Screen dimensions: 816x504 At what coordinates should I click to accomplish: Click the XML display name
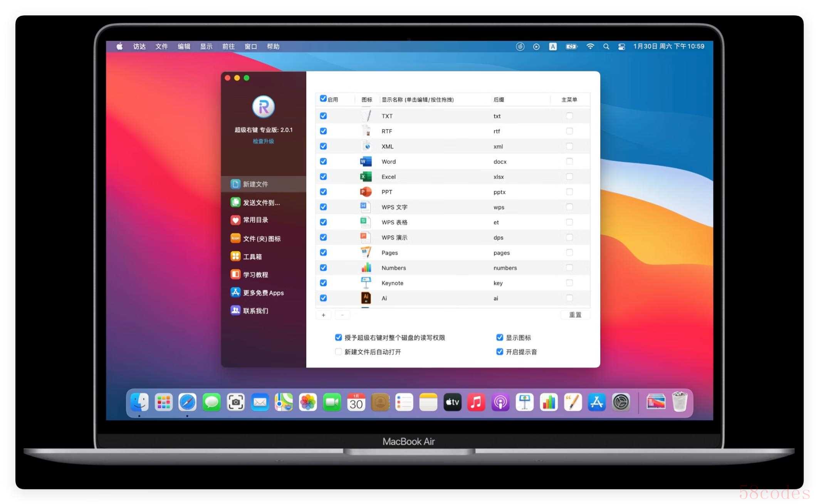click(x=387, y=146)
